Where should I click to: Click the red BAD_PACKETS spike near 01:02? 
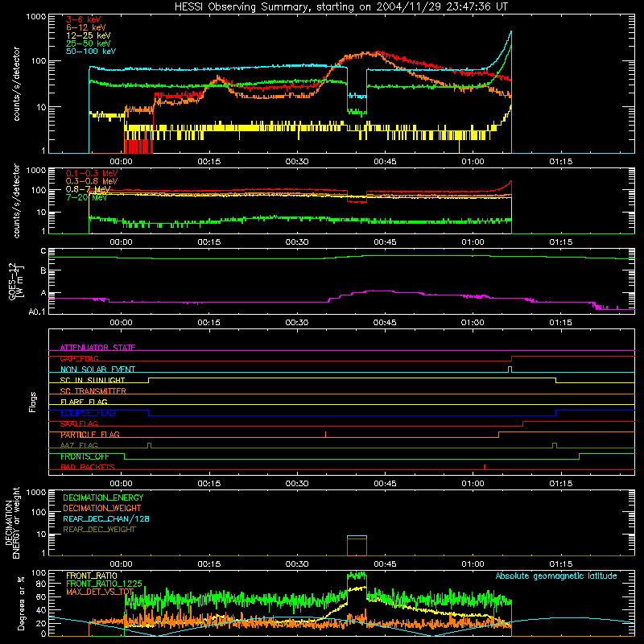pos(485,467)
